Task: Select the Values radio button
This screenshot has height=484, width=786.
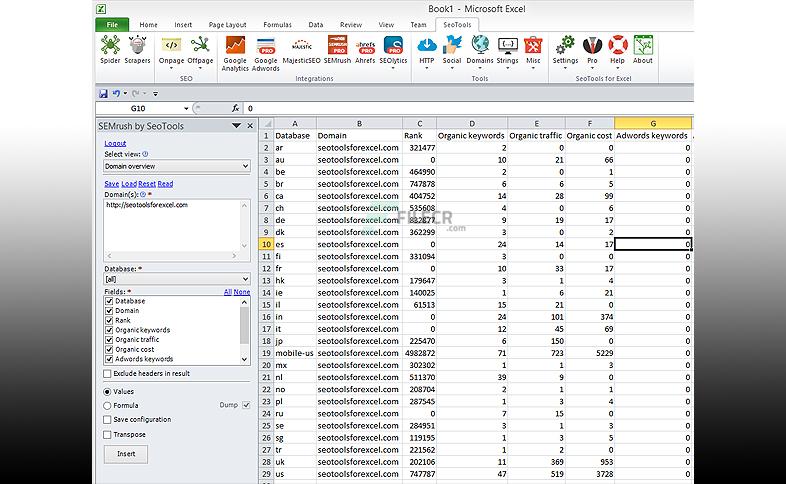Action: pyautogui.click(x=107, y=392)
